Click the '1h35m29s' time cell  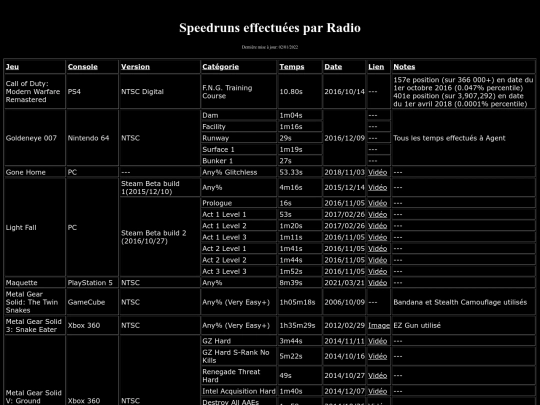[300, 325]
